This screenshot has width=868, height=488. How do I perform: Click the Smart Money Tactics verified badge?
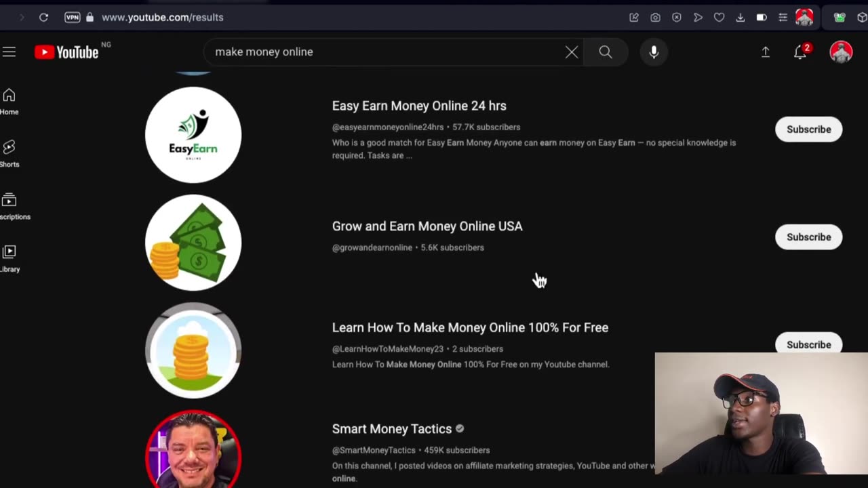click(x=460, y=429)
